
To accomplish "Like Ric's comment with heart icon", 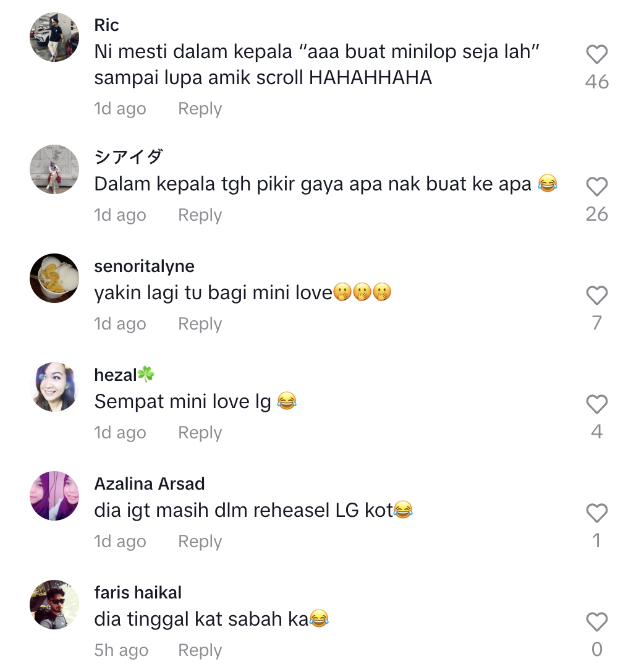I will (x=596, y=54).
